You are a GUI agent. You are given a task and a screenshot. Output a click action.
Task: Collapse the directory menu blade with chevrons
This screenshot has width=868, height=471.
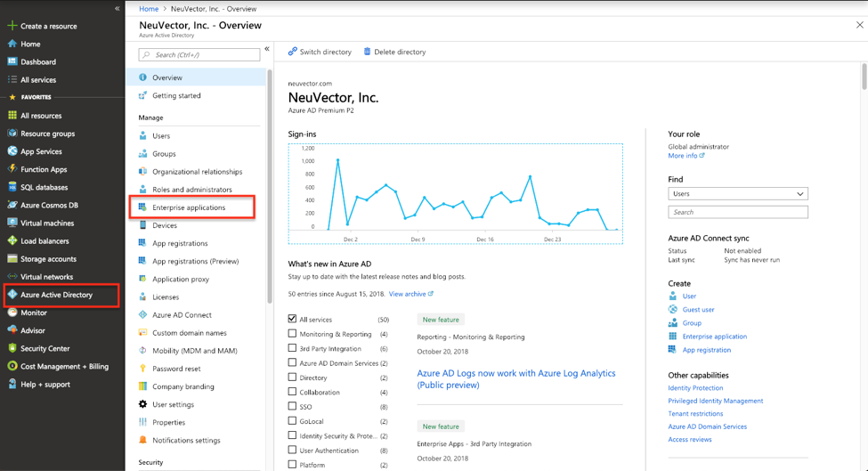click(267, 49)
